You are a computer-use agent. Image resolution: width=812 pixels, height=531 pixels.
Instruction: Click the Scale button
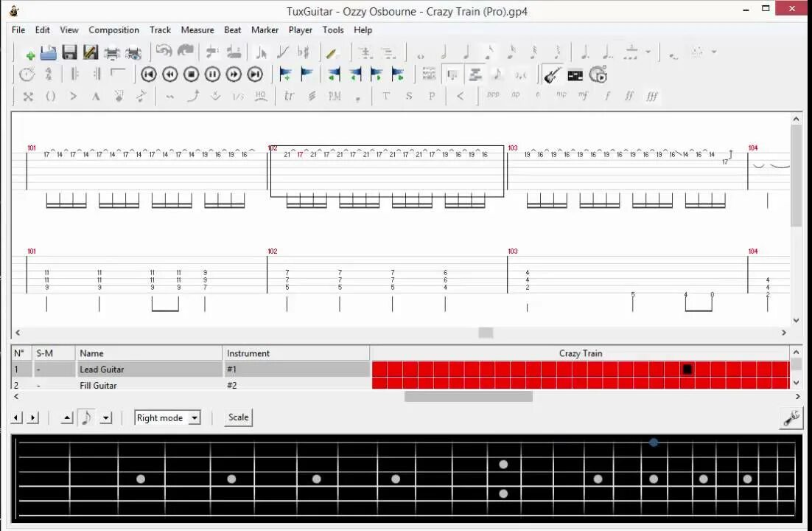tap(238, 417)
